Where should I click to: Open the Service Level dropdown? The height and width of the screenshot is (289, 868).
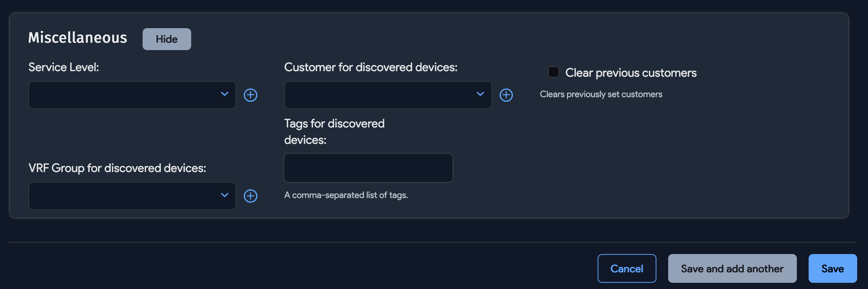[x=132, y=95]
